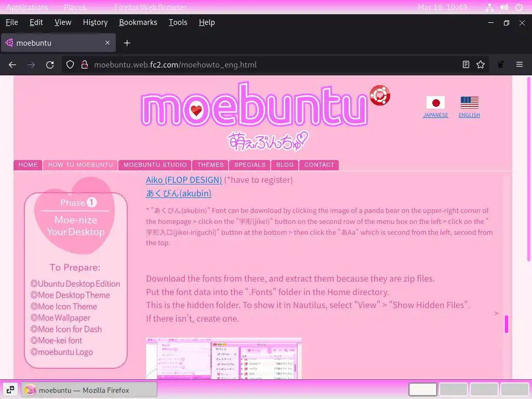Open the Firefox hamburger application menu
Viewport: 532px width, 399px height.
tap(520, 64)
